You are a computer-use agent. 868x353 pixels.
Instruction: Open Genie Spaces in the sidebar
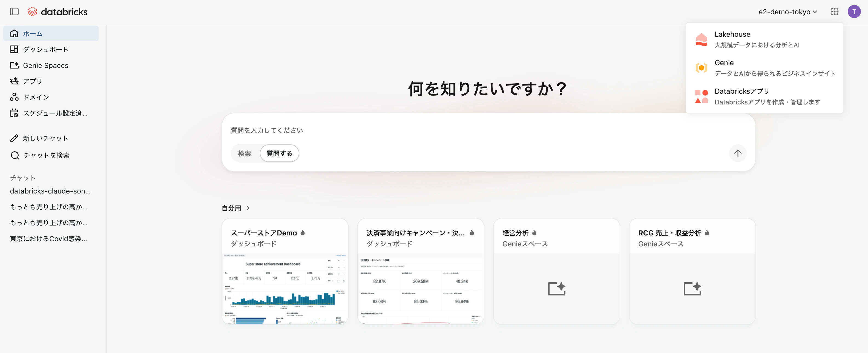point(51,65)
